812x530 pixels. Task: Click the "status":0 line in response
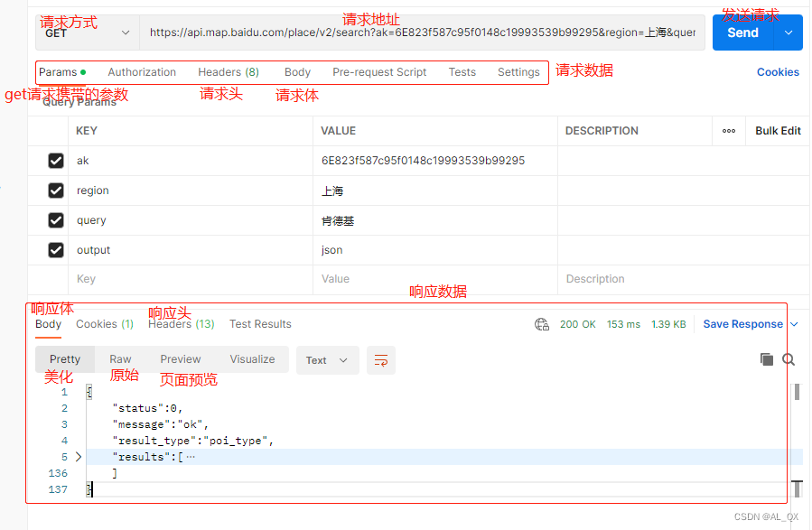pos(147,408)
